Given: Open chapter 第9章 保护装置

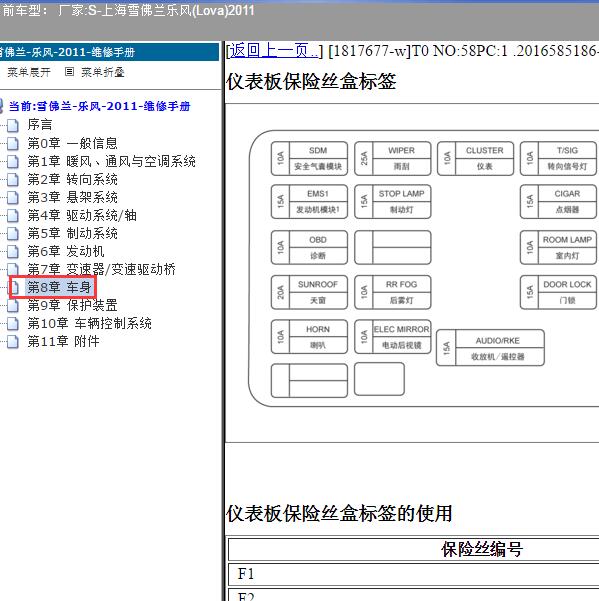Looking at the screenshot, I should coord(72,305).
